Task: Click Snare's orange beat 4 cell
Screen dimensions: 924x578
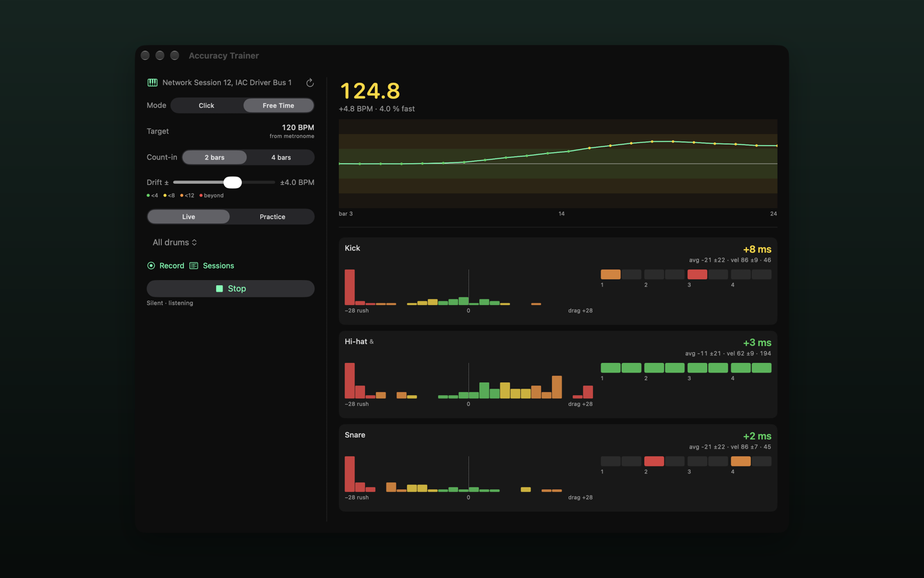Action: pos(740,461)
